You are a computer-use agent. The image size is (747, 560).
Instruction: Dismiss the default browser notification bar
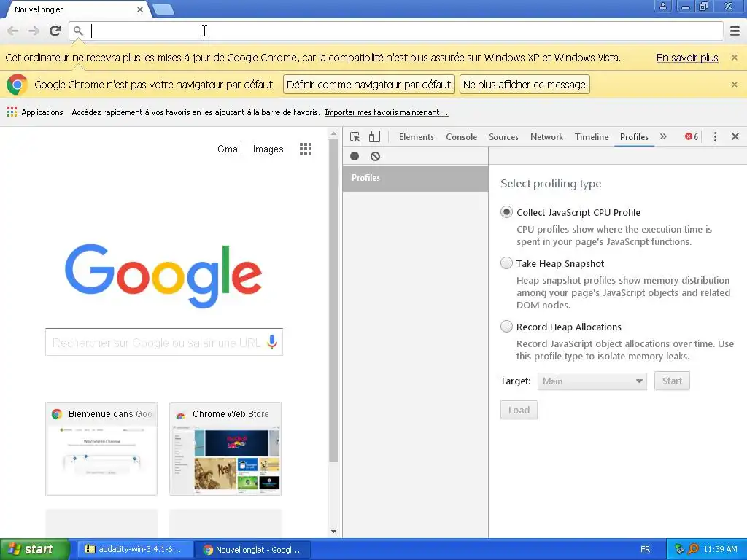point(734,85)
